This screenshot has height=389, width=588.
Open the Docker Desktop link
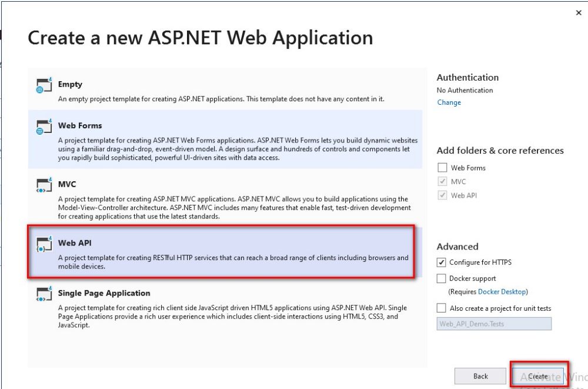(502, 292)
